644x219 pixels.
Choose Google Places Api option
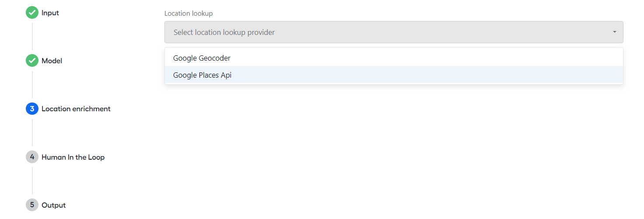(x=393, y=75)
